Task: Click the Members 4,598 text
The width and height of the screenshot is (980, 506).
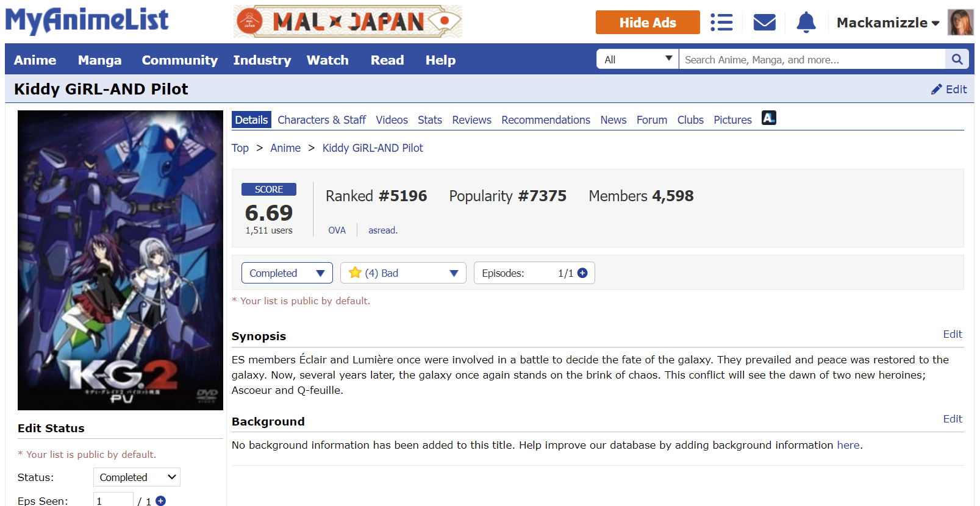Action: (641, 196)
